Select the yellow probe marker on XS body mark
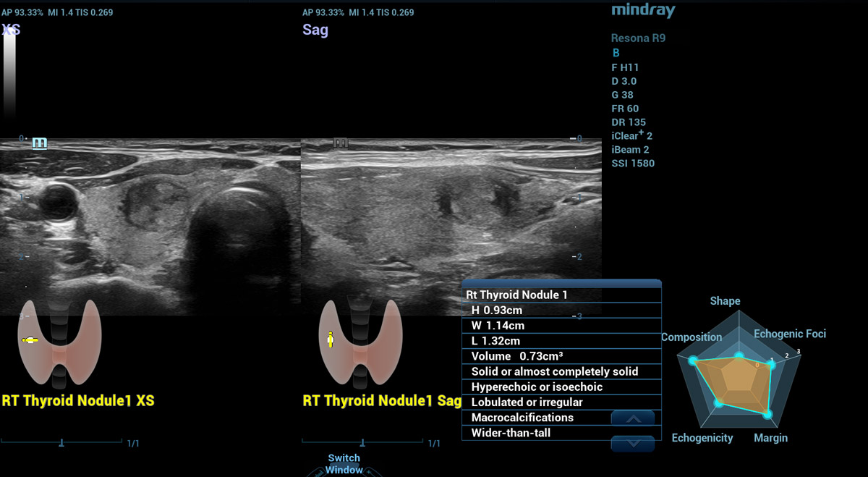Viewport: 868px width, 477px height. [x=30, y=339]
